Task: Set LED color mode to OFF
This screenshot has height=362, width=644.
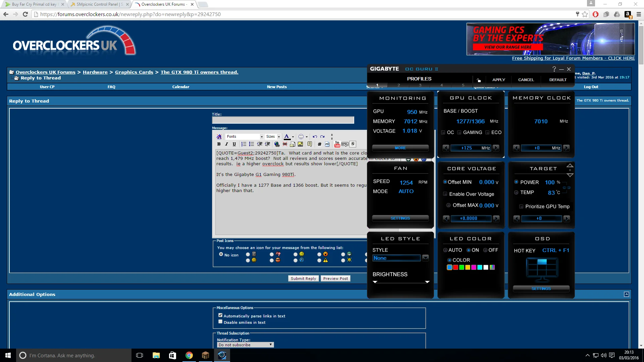Action: point(485,250)
